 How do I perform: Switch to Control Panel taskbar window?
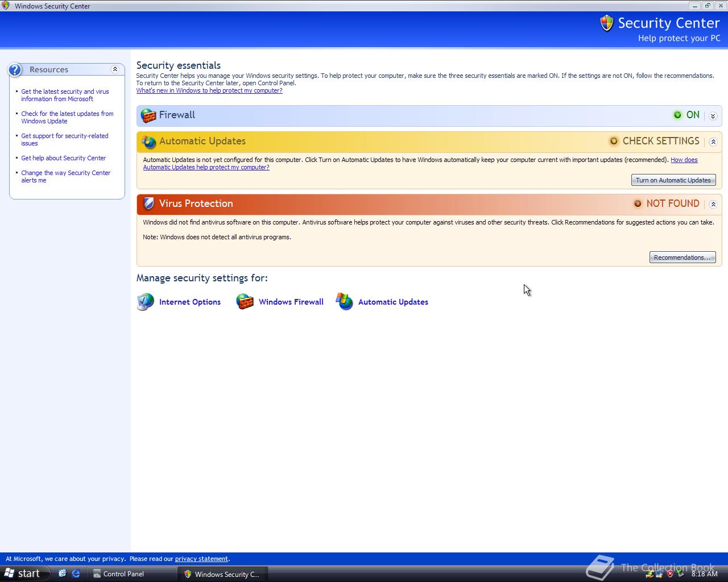click(131, 573)
